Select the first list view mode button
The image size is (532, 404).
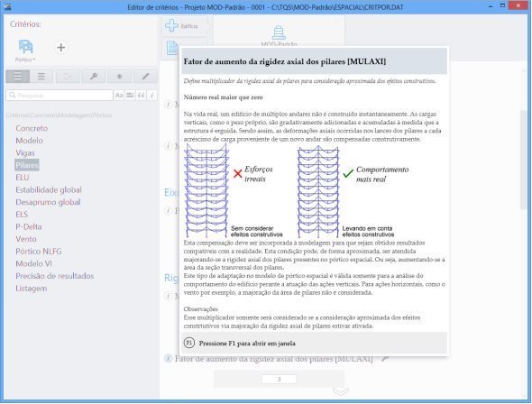[x=18, y=77]
